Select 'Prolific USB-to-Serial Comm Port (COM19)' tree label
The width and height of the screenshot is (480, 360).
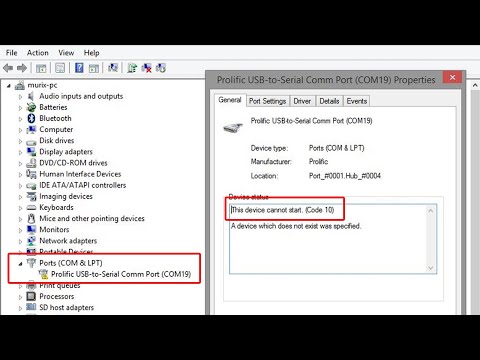point(121,274)
